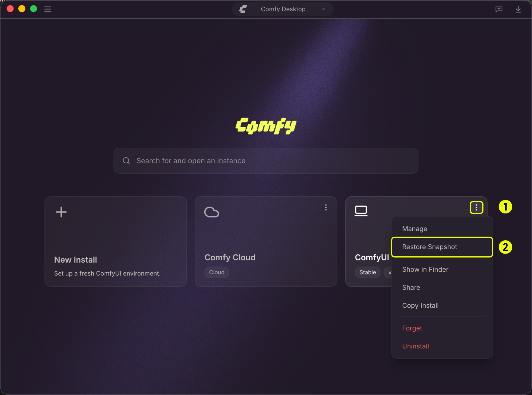This screenshot has height=395, width=532.
Task: Click the plus icon on New Install card
Action: (61, 212)
